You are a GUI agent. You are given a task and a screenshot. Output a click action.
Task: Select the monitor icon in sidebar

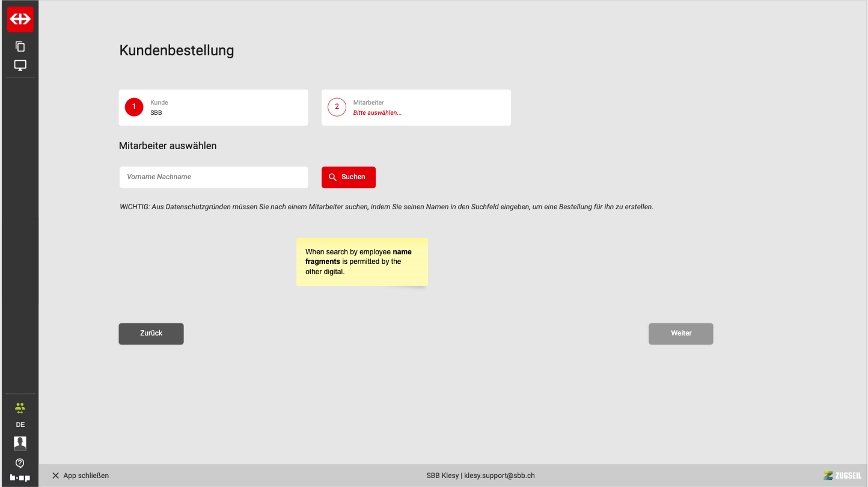pos(20,65)
